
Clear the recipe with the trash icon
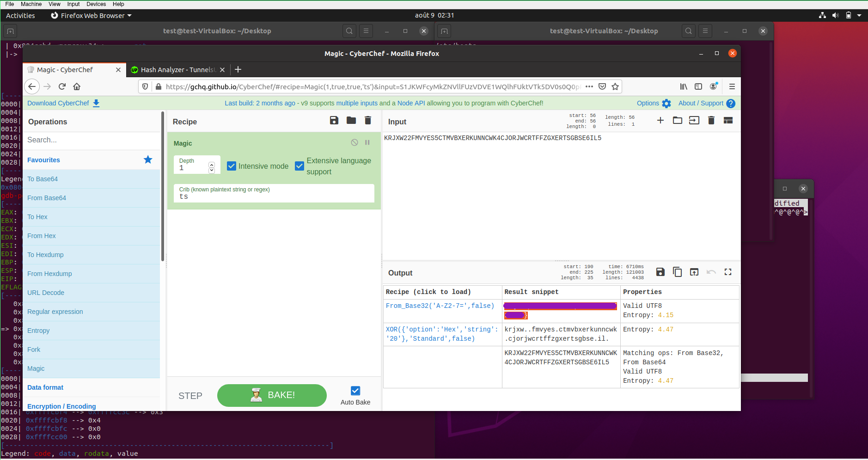368,121
